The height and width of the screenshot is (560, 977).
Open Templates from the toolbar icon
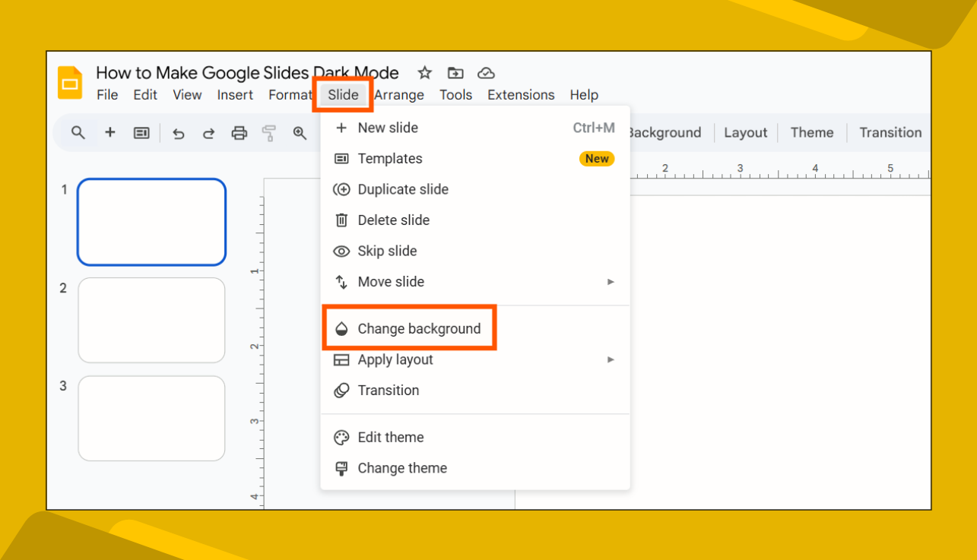(x=141, y=132)
